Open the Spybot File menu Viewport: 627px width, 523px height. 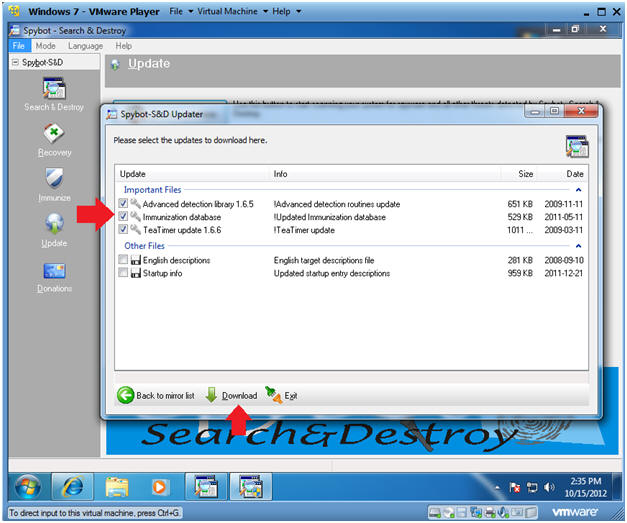tap(19, 46)
